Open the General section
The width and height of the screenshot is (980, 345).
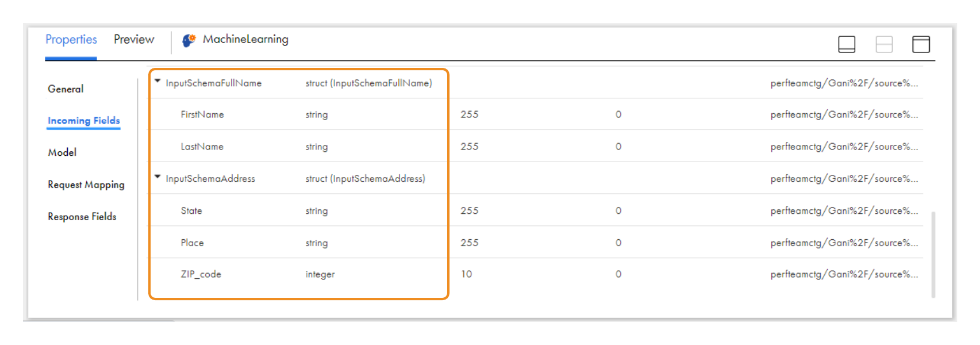[x=66, y=89]
